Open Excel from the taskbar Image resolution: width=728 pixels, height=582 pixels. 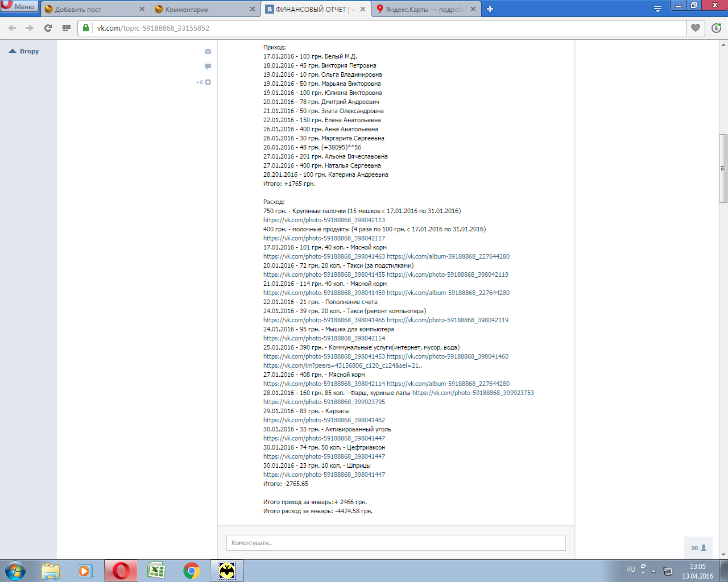pyautogui.click(x=156, y=571)
